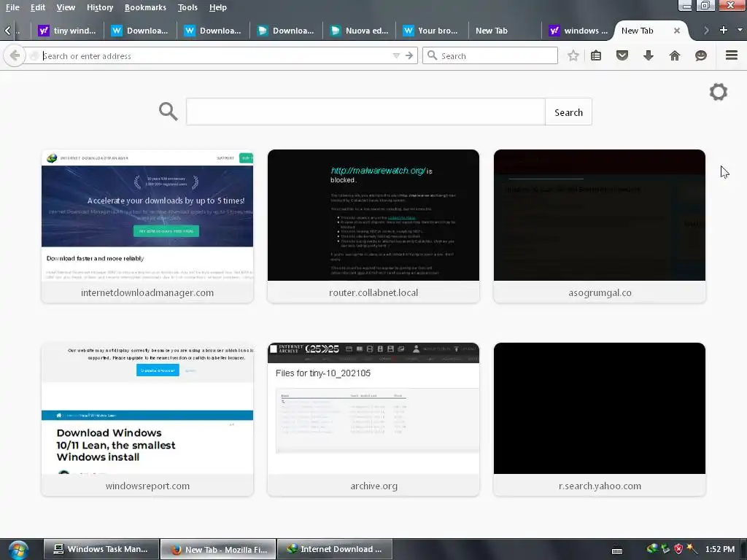Image resolution: width=747 pixels, height=560 pixels.
Task: Open the View menu
Action: pos(66,7)
